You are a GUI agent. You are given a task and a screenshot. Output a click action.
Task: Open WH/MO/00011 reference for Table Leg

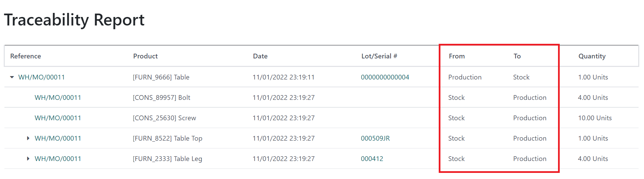(x=58, y=159)
